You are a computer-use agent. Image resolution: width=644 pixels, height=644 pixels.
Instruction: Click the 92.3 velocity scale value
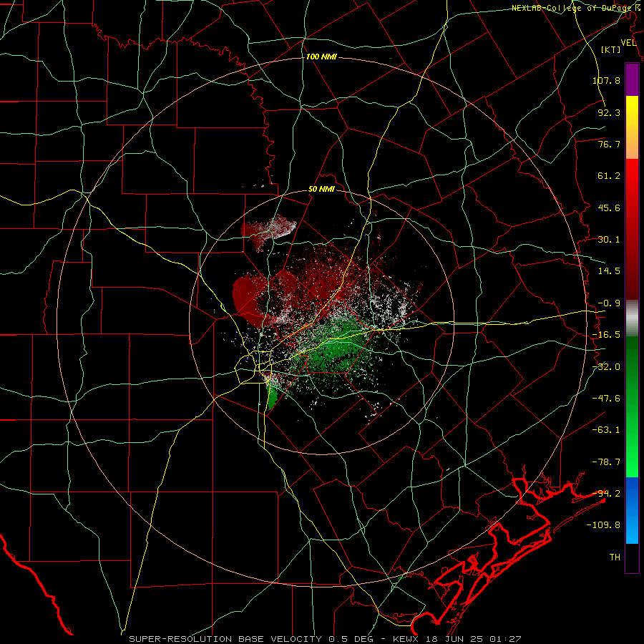(x=609, y=112)
